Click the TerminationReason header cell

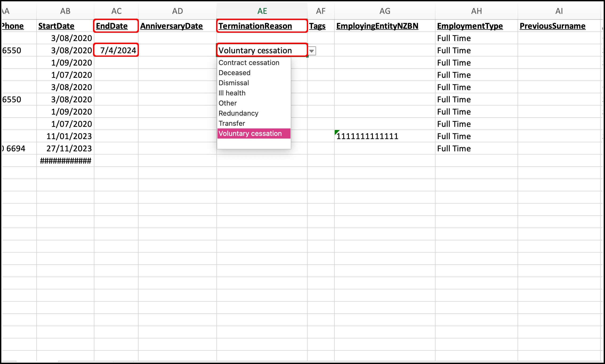[262, 26]
